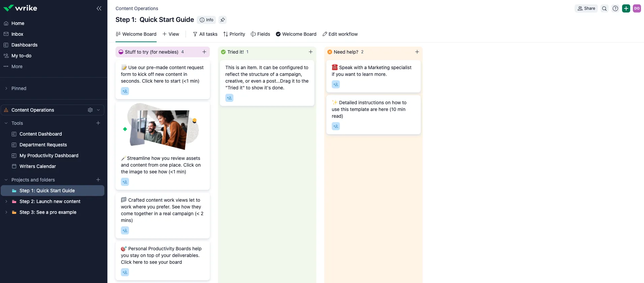
Task: Click the Wrike logo
Action: [x=20, y=8]
